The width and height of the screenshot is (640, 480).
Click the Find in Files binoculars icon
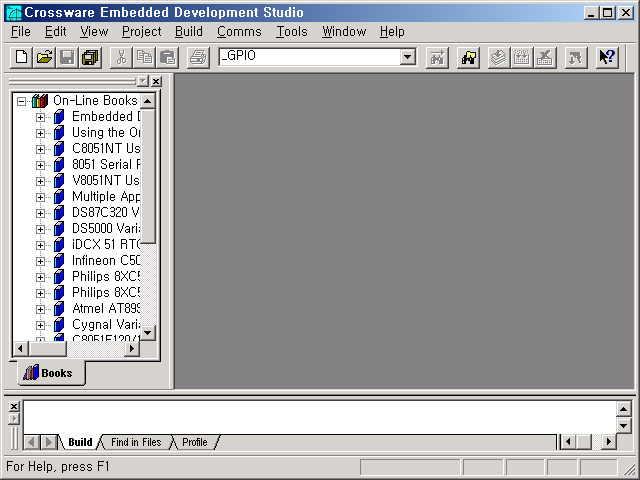(x=468, y=57)
